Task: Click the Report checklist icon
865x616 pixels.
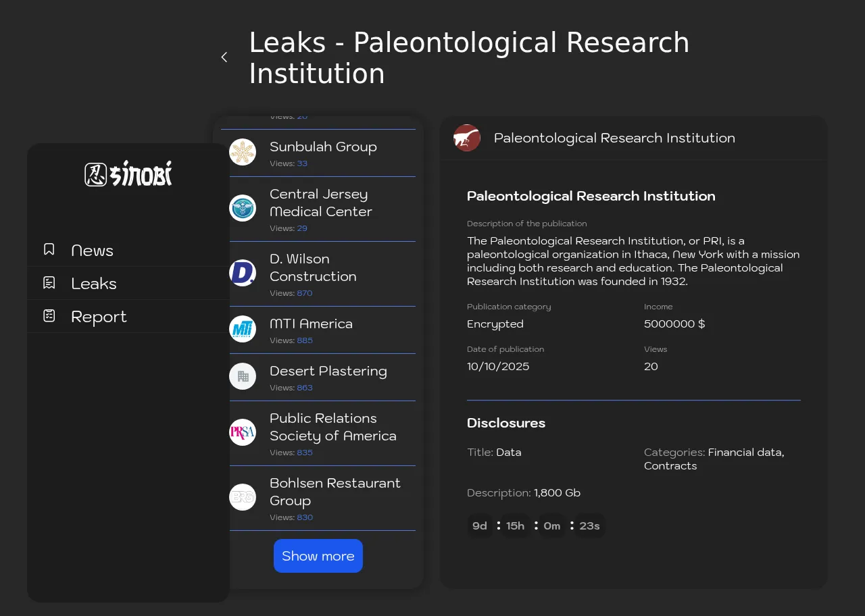Action: coord(49,316)
